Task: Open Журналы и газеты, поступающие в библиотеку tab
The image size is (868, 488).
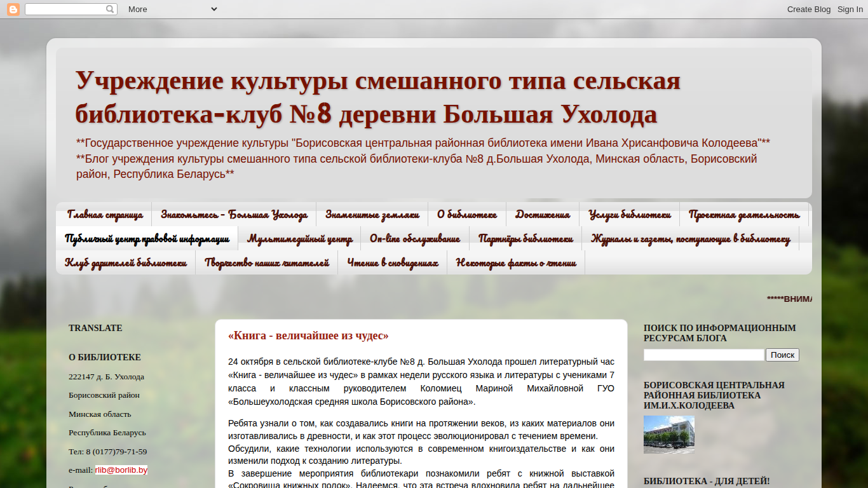Action: pyautogui.click(x=690, y=238)
